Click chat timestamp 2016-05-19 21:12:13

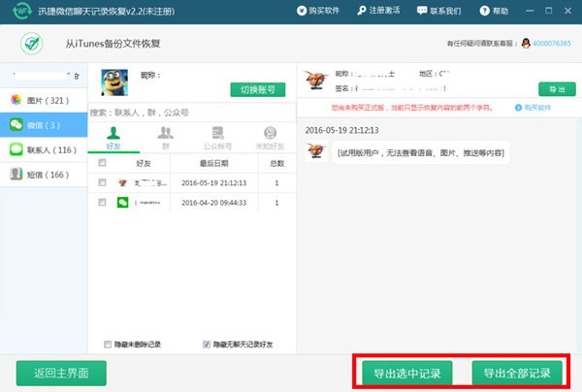pos(341,130)
